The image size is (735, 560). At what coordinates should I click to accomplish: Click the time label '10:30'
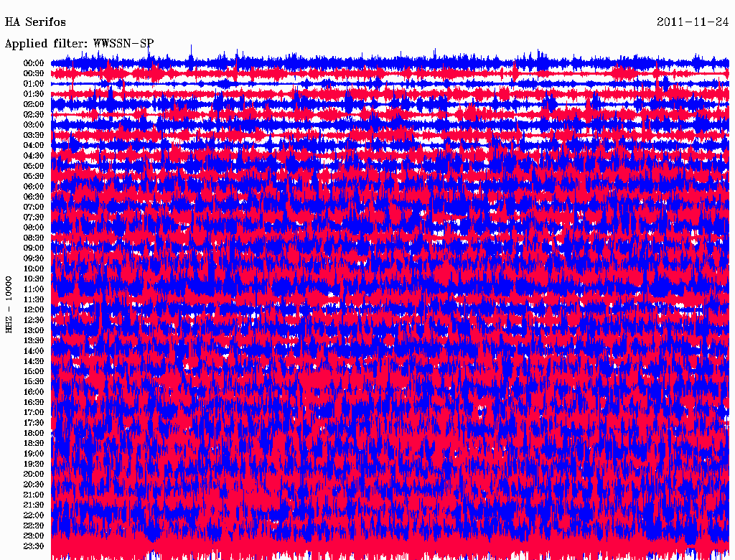pos(34,279)
